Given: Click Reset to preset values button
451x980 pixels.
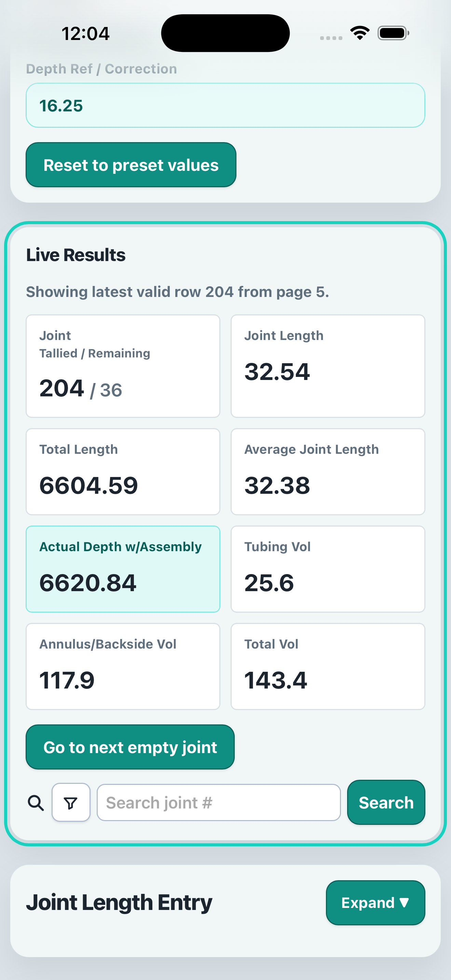Looking at the screenshot, I should [x=131, y=165].
